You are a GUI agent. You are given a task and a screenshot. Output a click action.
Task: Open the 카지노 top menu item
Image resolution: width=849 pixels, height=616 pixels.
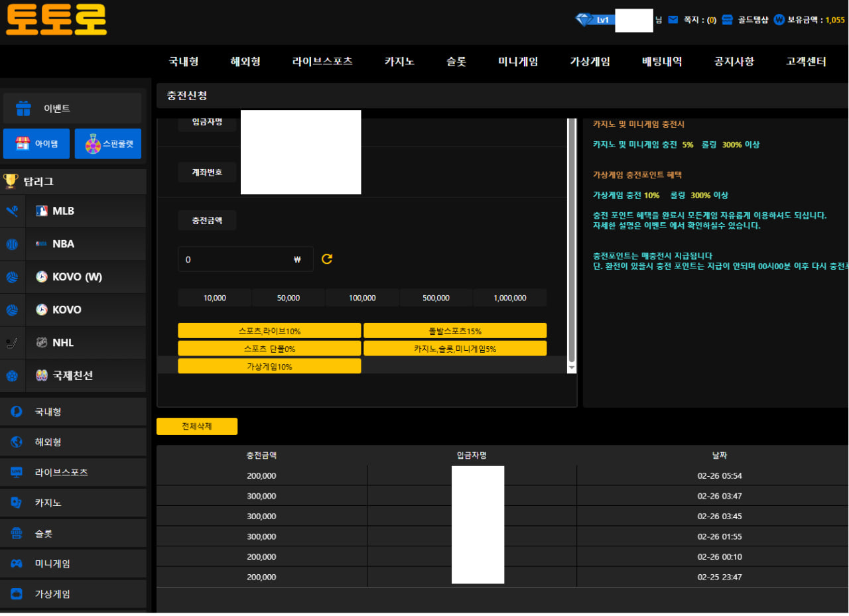(399, 62)
